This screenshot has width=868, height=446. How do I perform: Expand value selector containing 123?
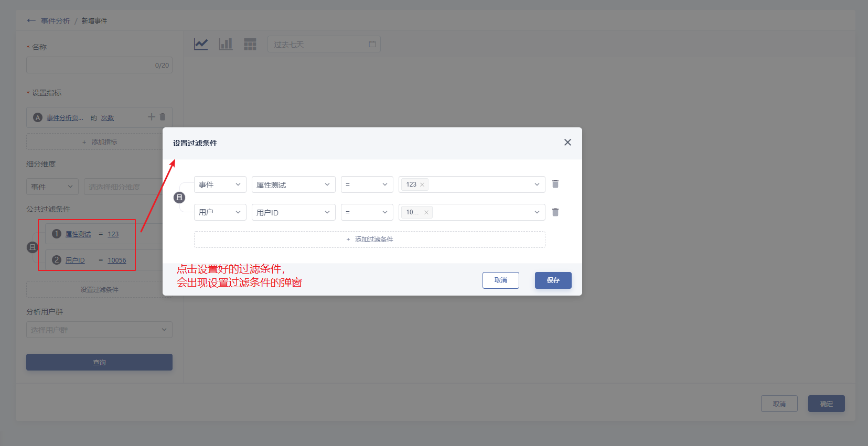472,184
